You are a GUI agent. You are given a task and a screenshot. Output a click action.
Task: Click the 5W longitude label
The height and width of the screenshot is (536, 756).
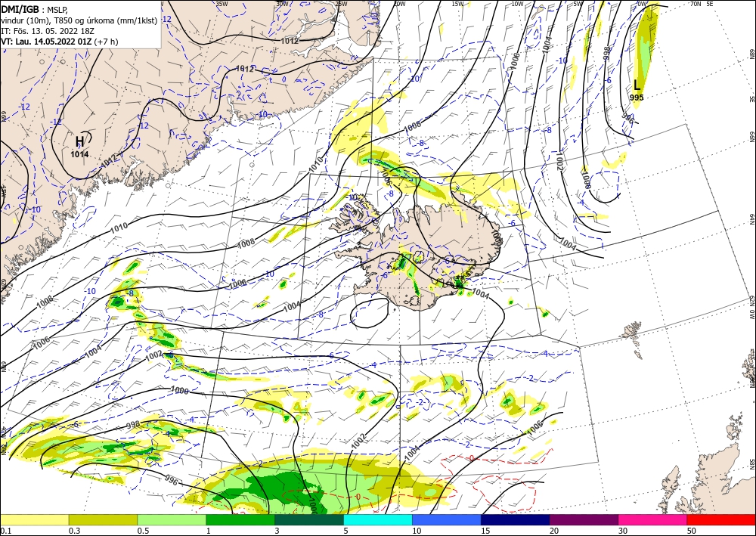click(x=578, y=4)
